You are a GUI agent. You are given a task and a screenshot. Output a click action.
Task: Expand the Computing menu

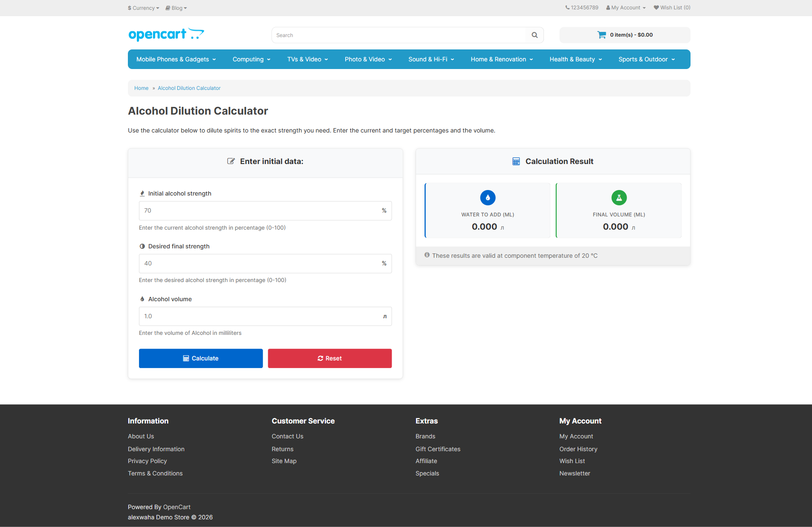click(x=251, y=59)
